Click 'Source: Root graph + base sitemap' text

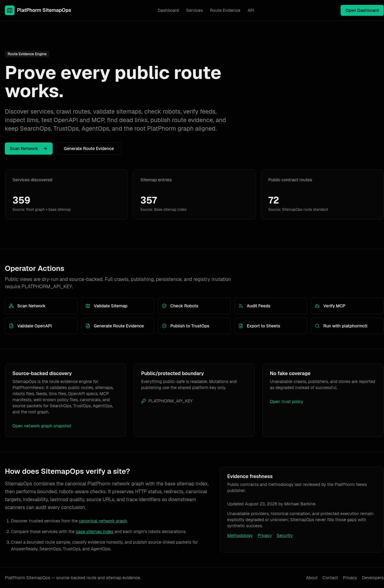point(42,210)
